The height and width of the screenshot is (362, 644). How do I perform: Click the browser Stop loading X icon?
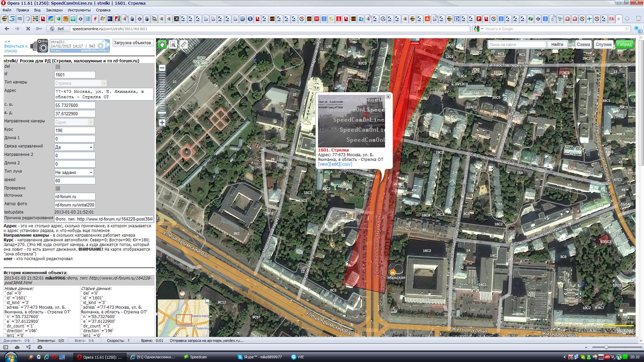click(x=28, y=29)
